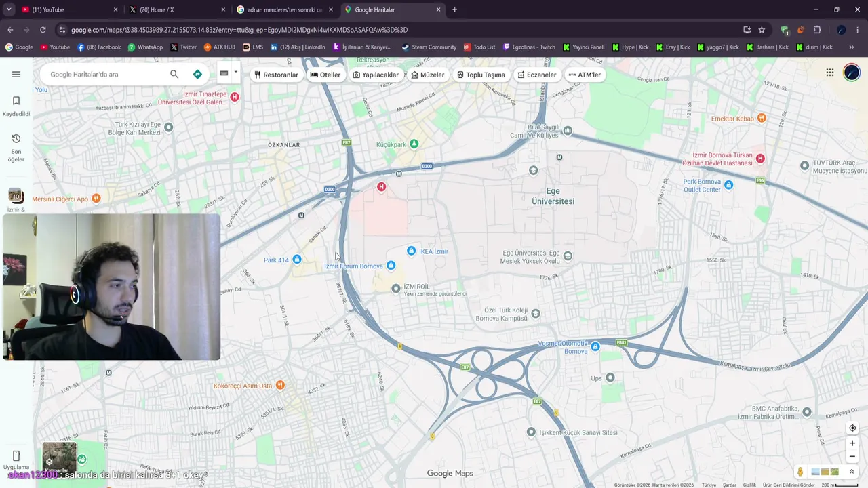868x488 pixels.
Task: Filter map by Müzeler
Action: tap(428, 75)
